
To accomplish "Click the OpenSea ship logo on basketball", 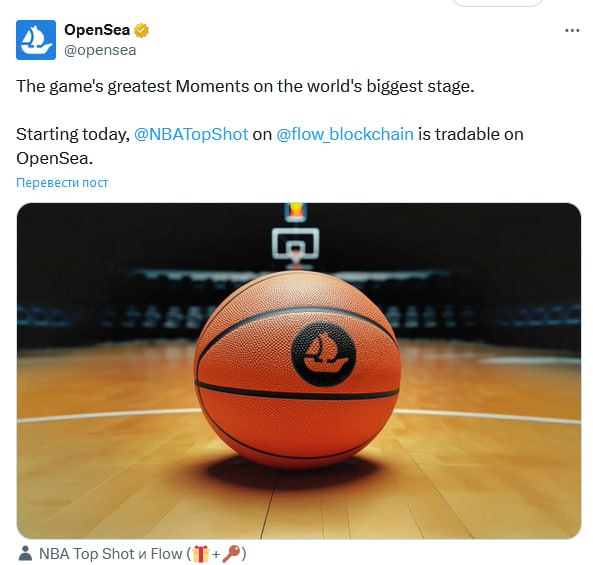I will tap(324, 354).
